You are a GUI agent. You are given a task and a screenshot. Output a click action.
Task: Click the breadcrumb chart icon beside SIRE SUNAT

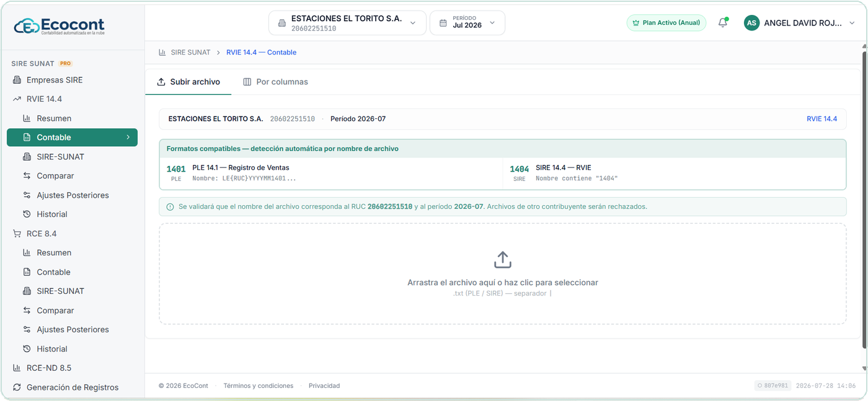(x=162, y=53)
